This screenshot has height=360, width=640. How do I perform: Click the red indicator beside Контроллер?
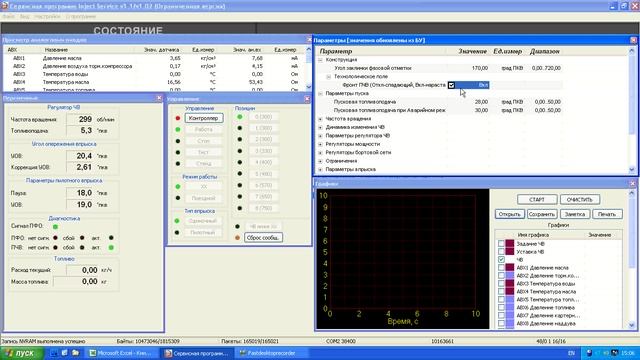coord(178,118)
